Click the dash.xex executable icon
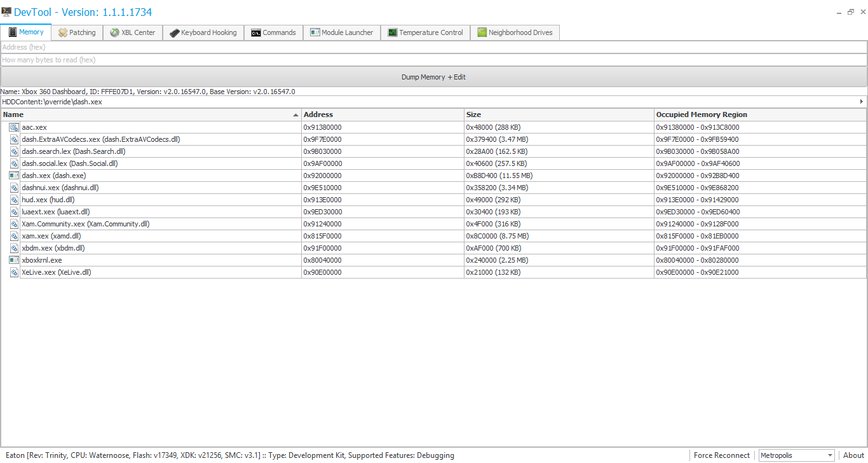868x463 pixels. point(14,176)
